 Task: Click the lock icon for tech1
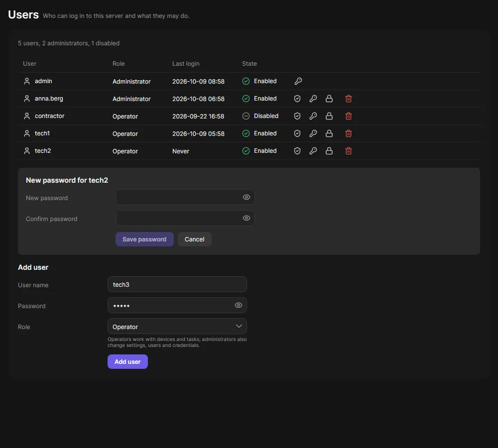pos(329,134)
